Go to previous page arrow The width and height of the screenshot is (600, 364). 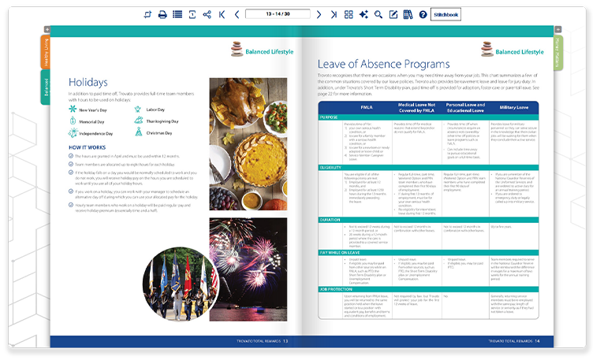click(x=237, y=14)
